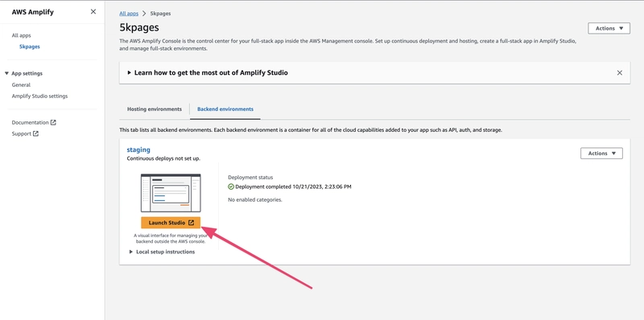The image size is (644, 320).
Task: Expand Learn how to get the most out of Amplify Studio
Action: (208, 72)
